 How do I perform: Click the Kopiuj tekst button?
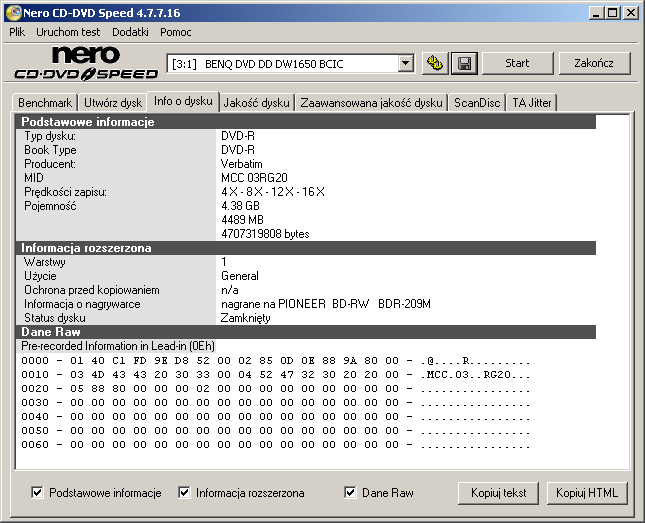(x=499, y=493)
